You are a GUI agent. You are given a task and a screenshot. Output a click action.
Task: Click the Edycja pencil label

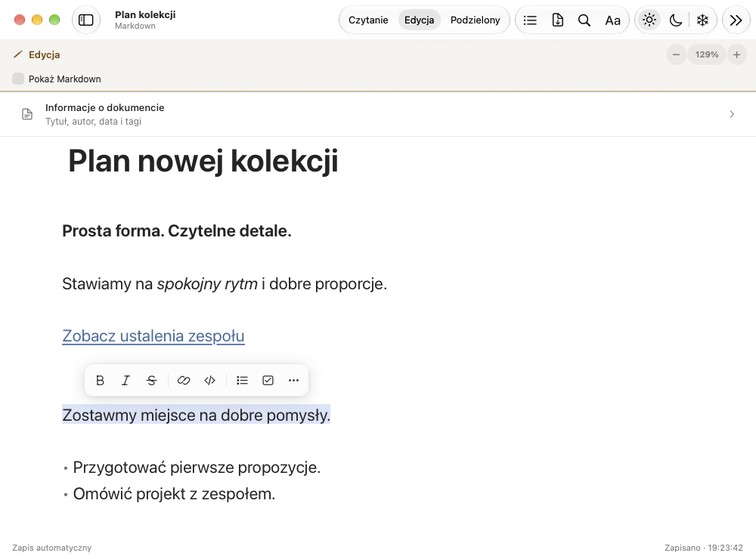pyautogui.click(x=36, y=54)
